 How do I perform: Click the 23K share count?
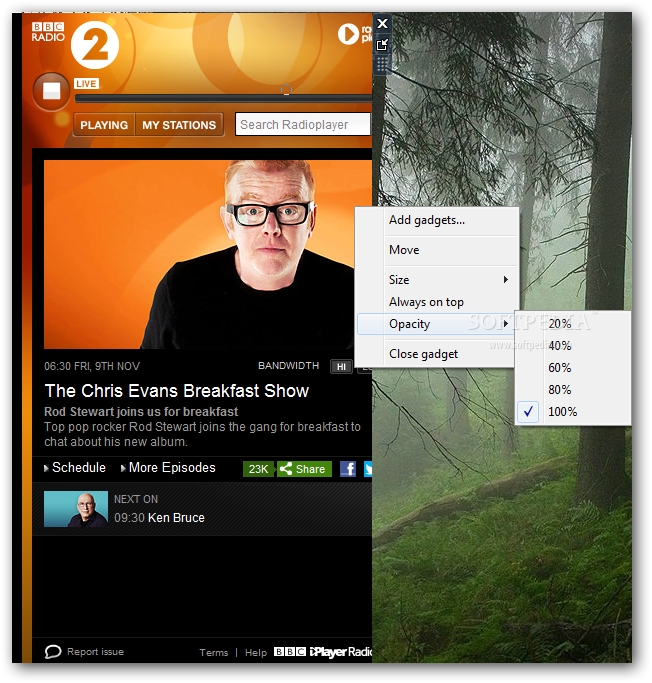click(x=258, y=469)
